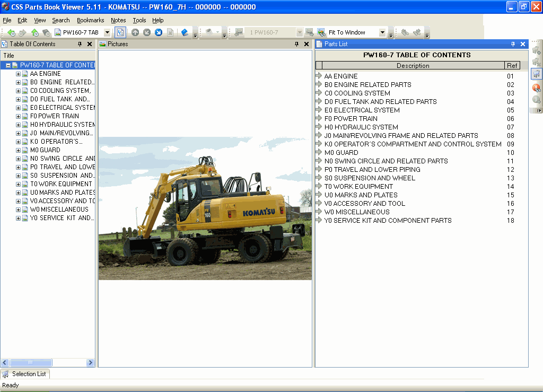The image size is (543, 392).
Task: Click the grey up-arrow navigation icon
Action: pos(135,32)
